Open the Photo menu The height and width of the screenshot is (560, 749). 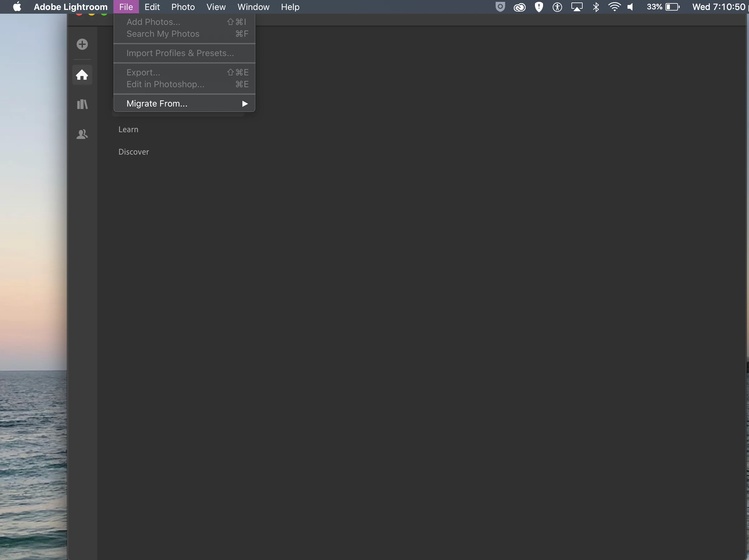tap(183, 7)
